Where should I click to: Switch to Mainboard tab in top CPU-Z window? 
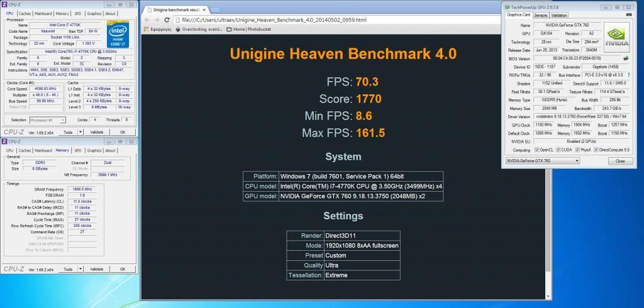point(43,13)
